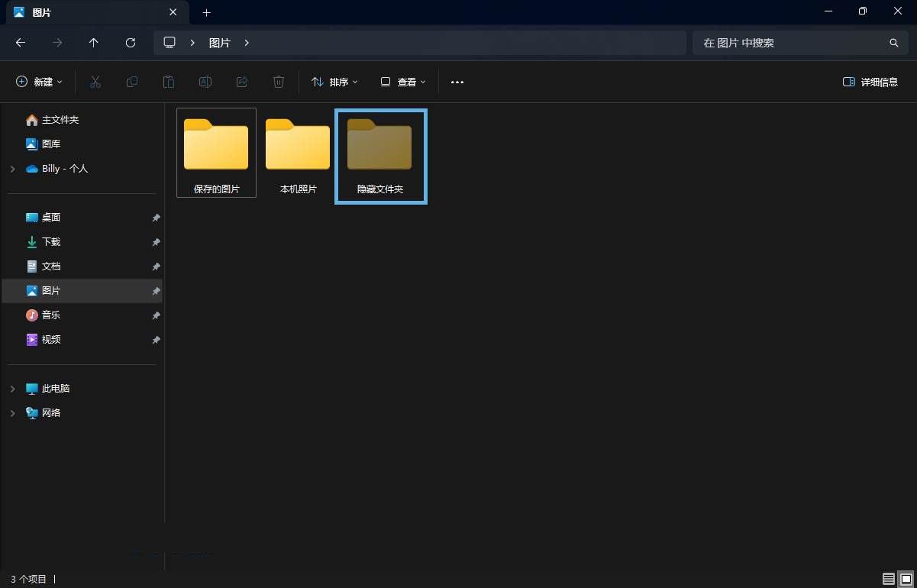Click the Cut scissors icon
The image size is (917, 588).
click(x=95, y=82)
